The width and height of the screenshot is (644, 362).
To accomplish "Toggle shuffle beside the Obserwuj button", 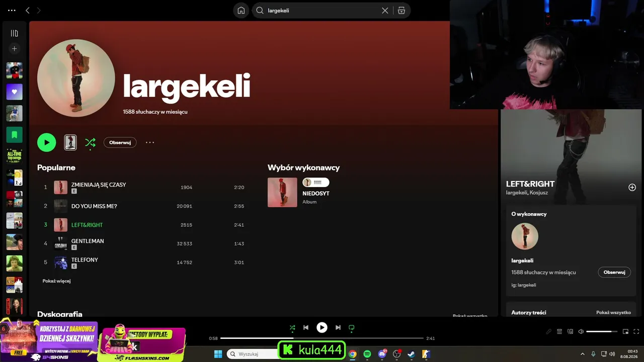I will (90, 142).
